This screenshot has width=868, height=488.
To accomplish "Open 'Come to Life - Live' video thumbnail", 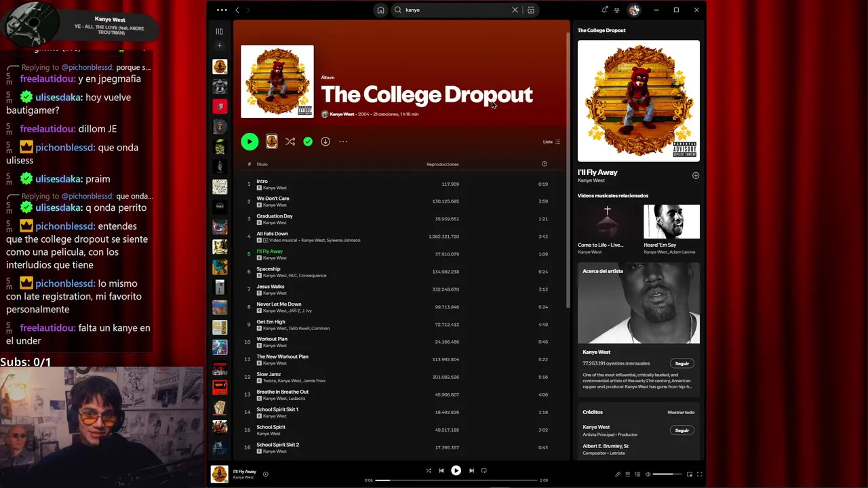I will point(606,222).
